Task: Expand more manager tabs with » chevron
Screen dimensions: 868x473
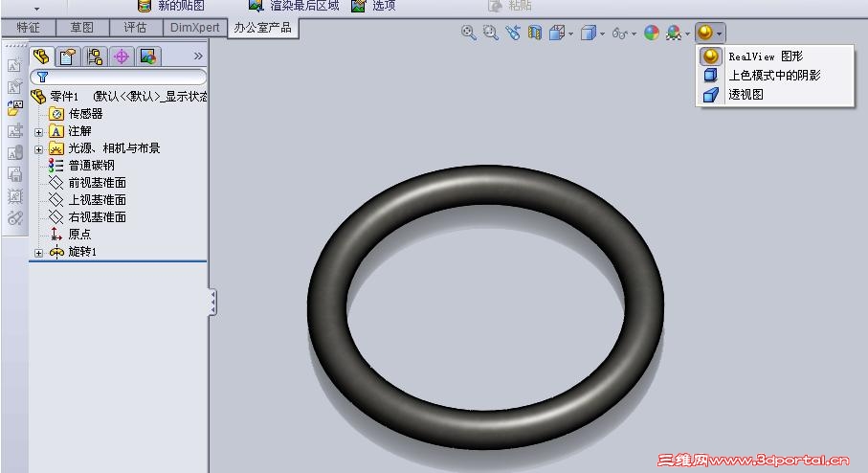Action: [198, 56]
